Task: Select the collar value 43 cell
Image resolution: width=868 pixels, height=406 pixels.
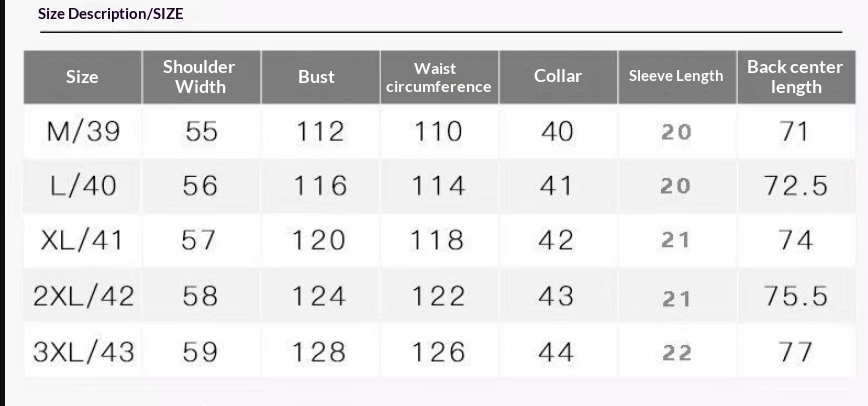Action: coord(556,296)
